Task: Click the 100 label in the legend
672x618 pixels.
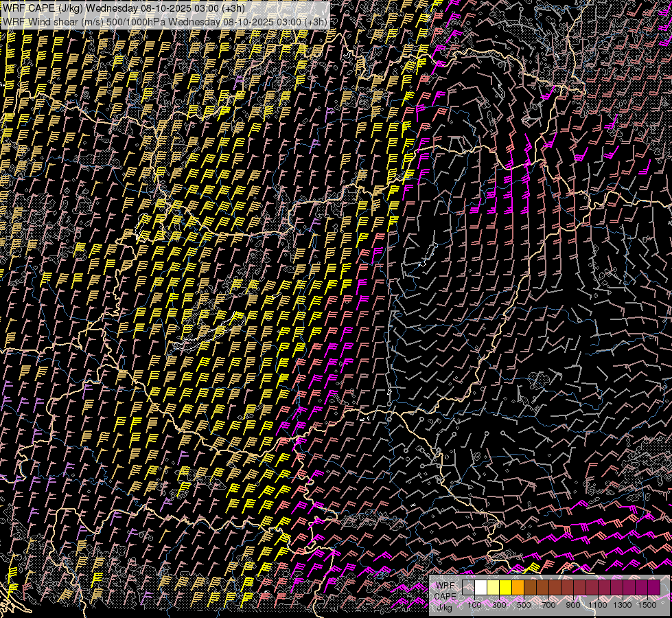Action: click(x=474, y=605)
